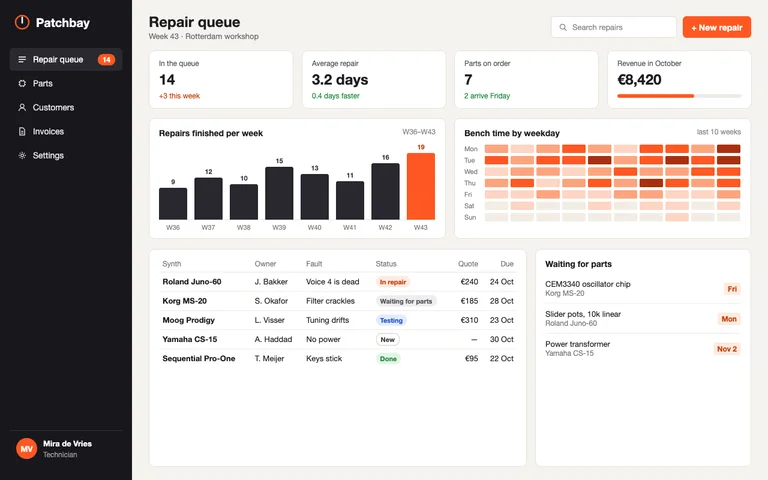768x480 pixels.
Task: Open the Roland Juno-60 repair row
Action: coord(338,282)
